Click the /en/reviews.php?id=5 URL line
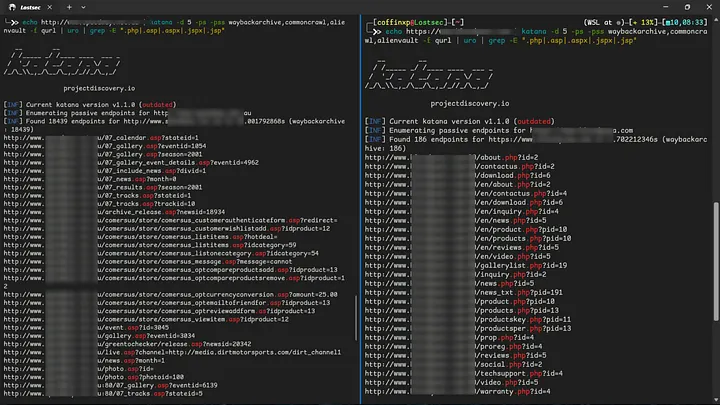 (461, 248)
